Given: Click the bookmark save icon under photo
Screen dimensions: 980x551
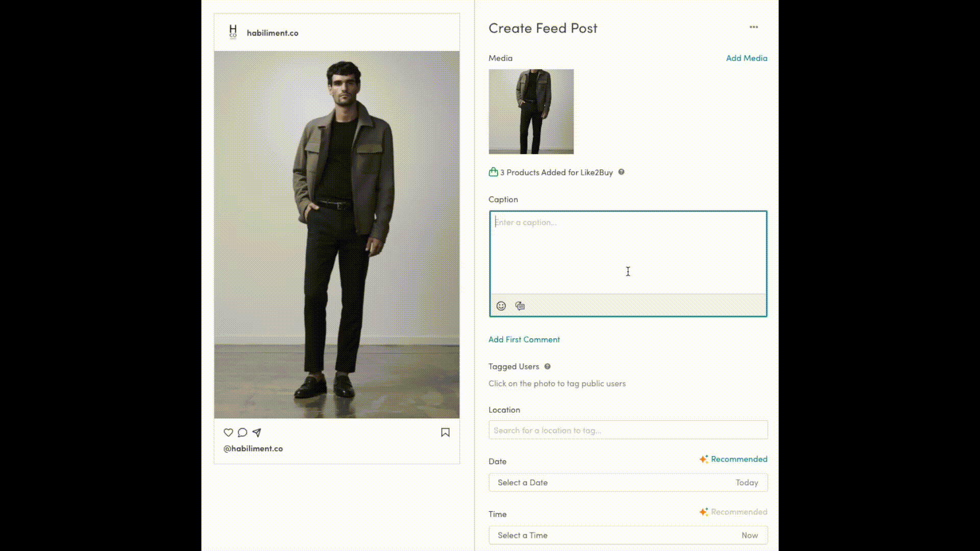Looking at the screenshot, I should (445, 433).
